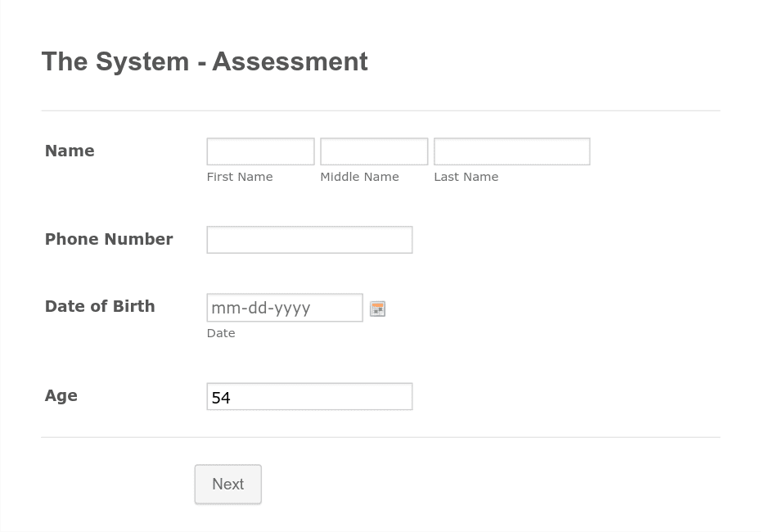Click inside the First Name field
Image resolution: width=761 pixels, height=532 pixels.
(x=259, y=151)
